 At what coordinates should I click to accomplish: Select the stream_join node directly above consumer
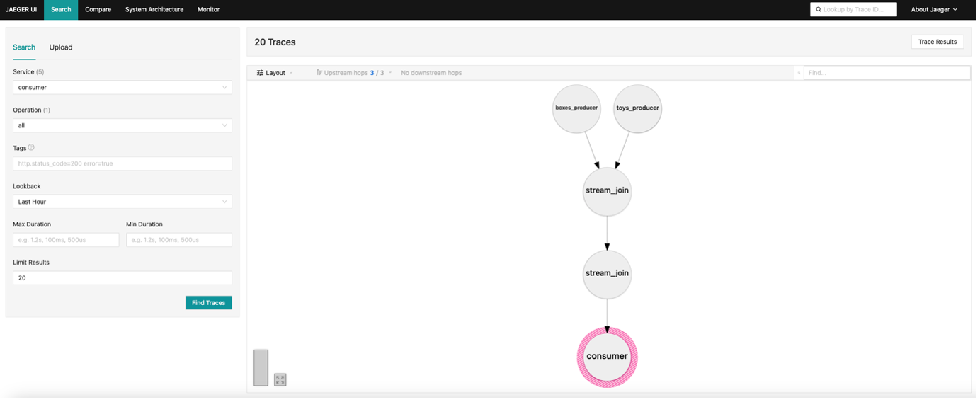(x=607, y=274)
